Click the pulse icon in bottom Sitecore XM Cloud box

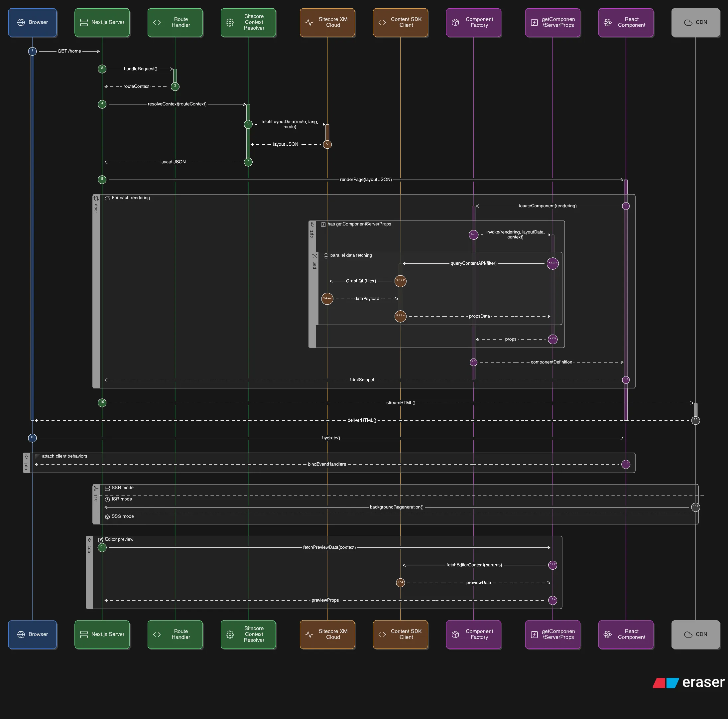[x=309, y=635]
